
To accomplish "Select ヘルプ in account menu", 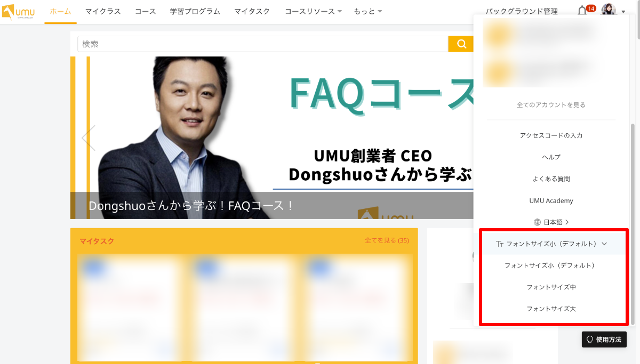I will click(551, 157).
